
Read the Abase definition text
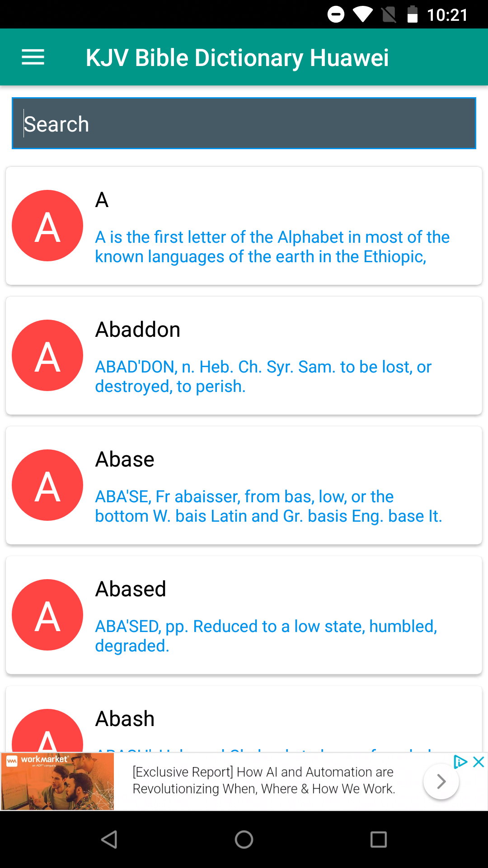[268, 506]
